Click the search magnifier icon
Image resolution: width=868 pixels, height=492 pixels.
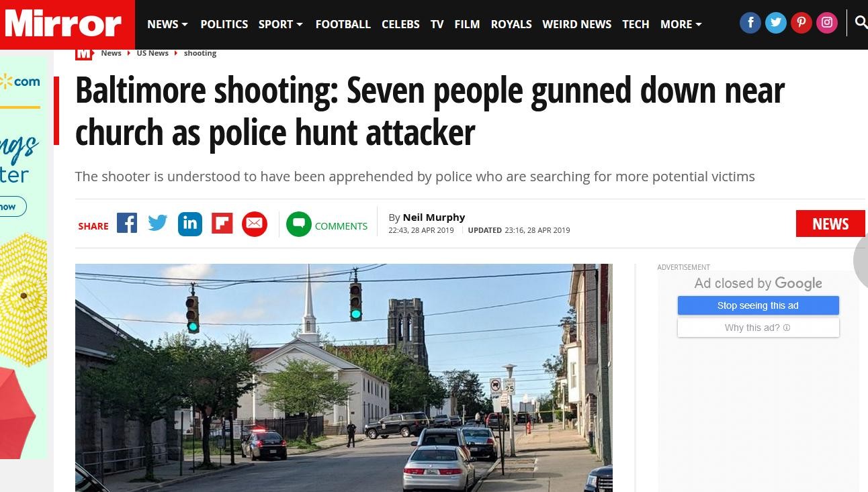tap(861, 23)
